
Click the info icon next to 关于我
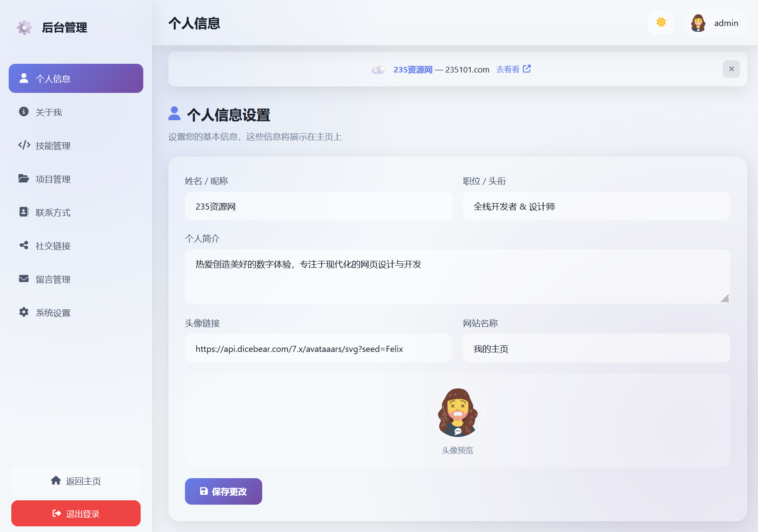point(24,112)
